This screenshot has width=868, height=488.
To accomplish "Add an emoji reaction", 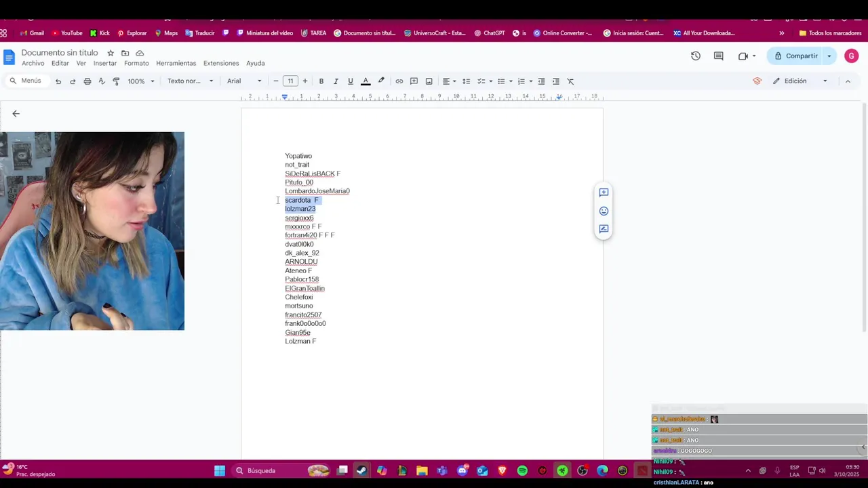I will [x=604, y=211].
